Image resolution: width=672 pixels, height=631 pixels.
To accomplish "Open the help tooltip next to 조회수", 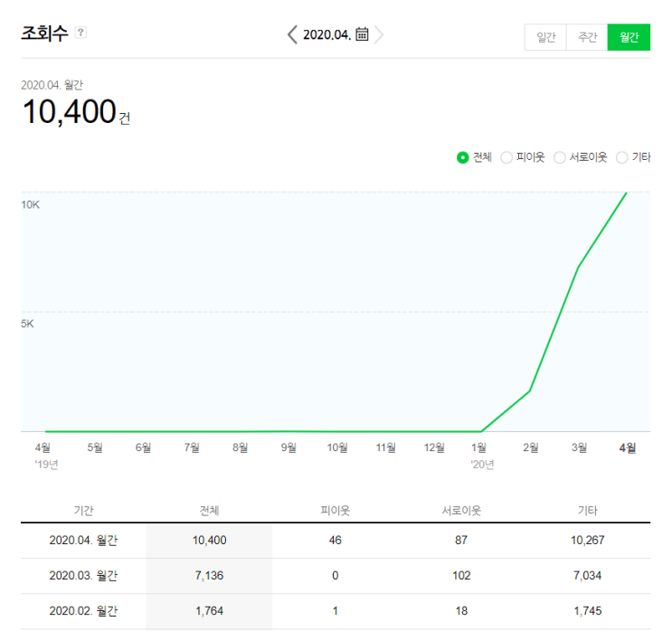I will tap(80, 33).
